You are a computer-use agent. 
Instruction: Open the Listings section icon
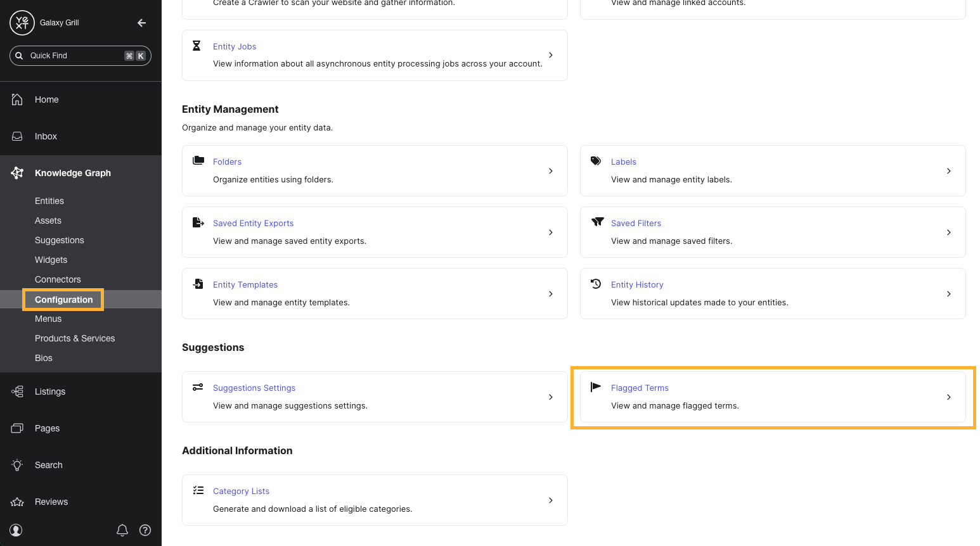pyautogui.click(x=17, y=391)
